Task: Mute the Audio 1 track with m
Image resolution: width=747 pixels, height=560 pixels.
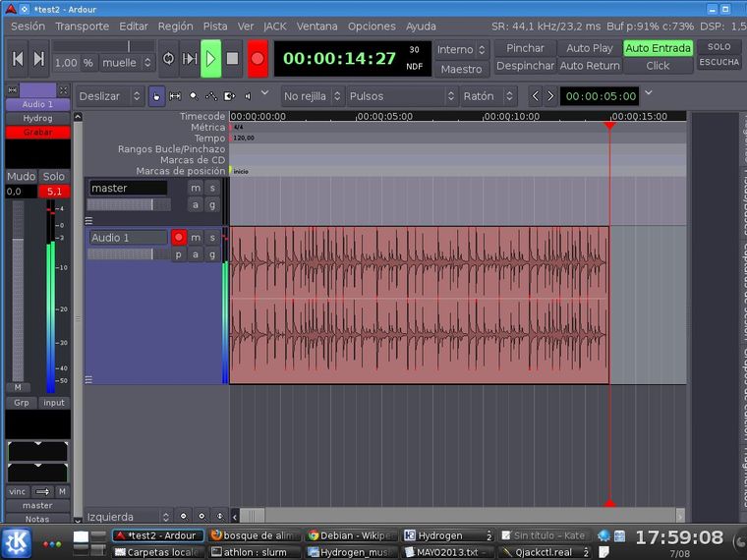Action: click(196, 237)
